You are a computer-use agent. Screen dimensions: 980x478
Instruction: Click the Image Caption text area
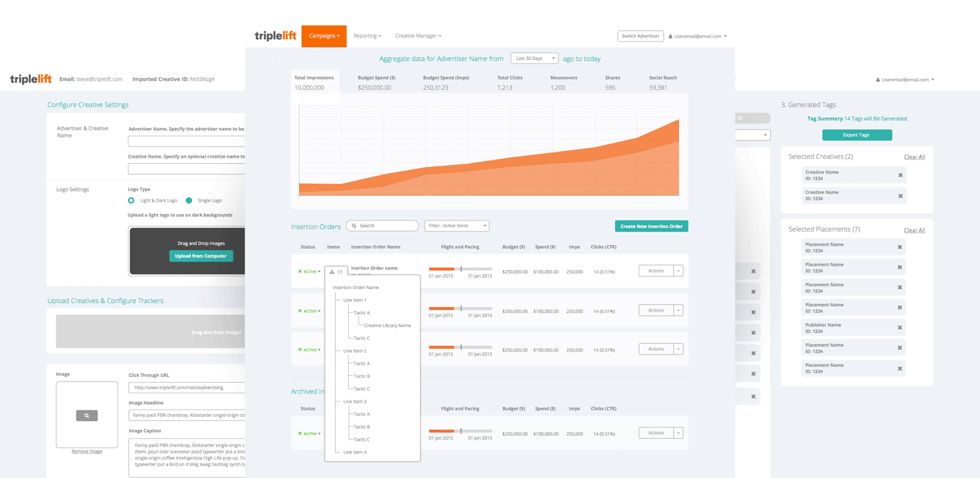point(187,458)
